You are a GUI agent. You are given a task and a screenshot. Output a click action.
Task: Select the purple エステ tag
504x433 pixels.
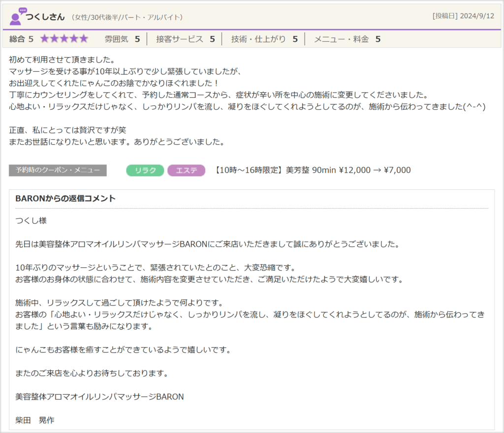186,170
